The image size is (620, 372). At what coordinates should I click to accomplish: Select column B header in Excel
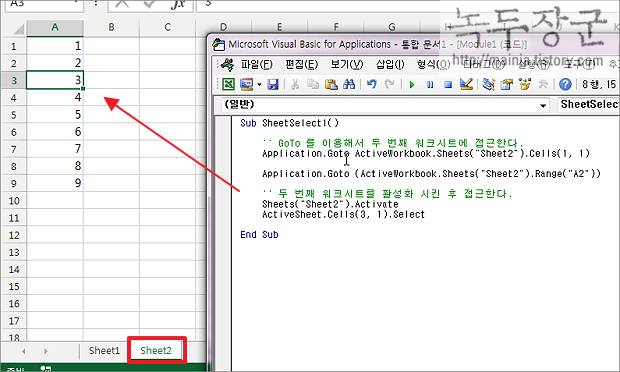click(x=111, y=28)
